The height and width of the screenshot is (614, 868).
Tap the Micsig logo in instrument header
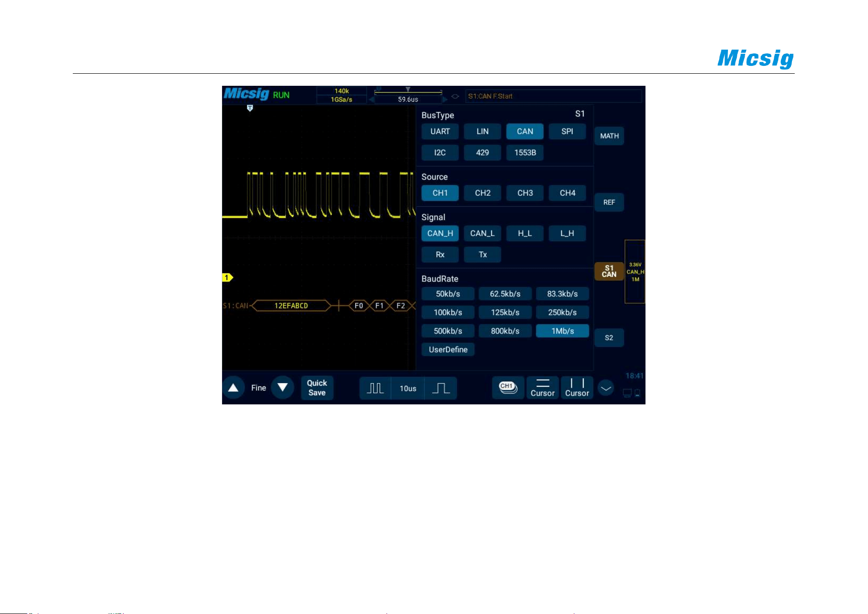pyautogui.click(x=246, y=94)
